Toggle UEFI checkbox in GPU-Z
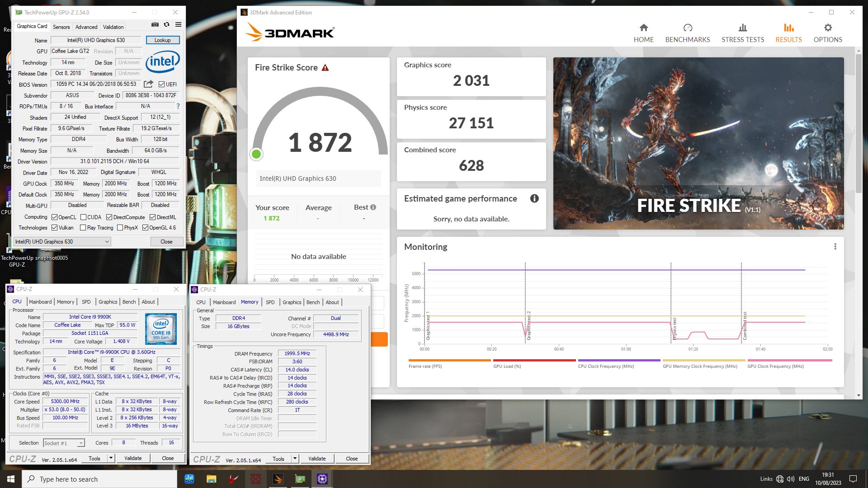Screen dimensions: 868x488 click(x=161, y=84)
